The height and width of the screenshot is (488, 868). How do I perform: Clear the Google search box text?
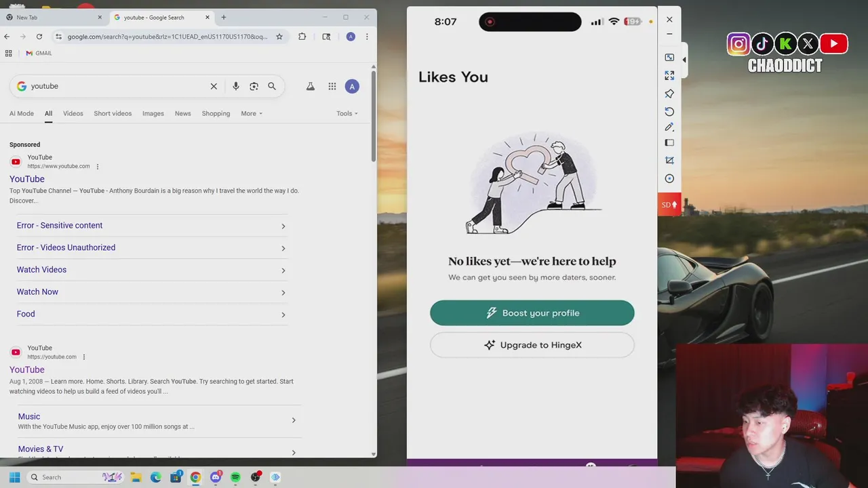(214, 86)
